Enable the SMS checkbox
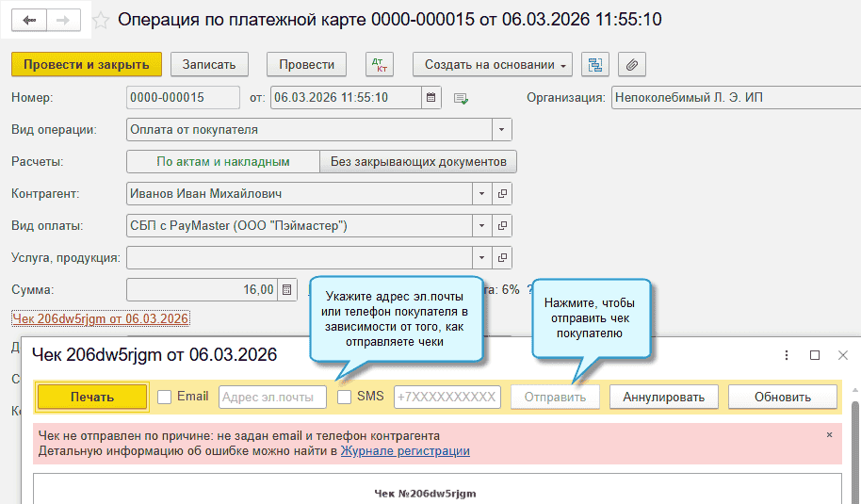The height and width of the screenshot is (504, 861). [x=345, y=397]
